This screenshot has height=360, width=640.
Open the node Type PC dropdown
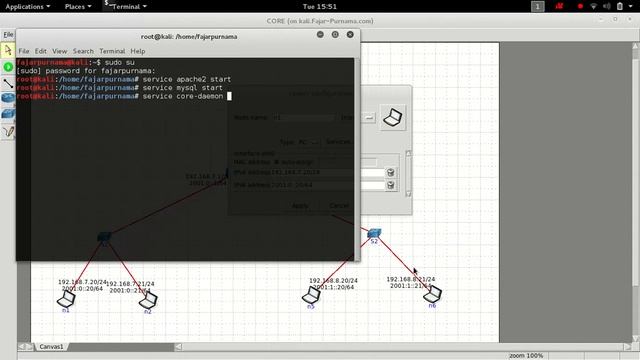[x=310, y=142]
